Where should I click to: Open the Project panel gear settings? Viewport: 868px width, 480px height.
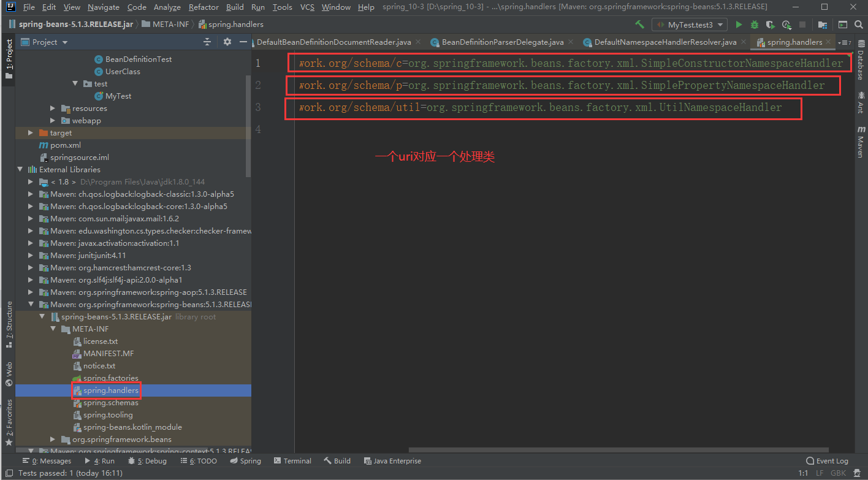[227, 42]
